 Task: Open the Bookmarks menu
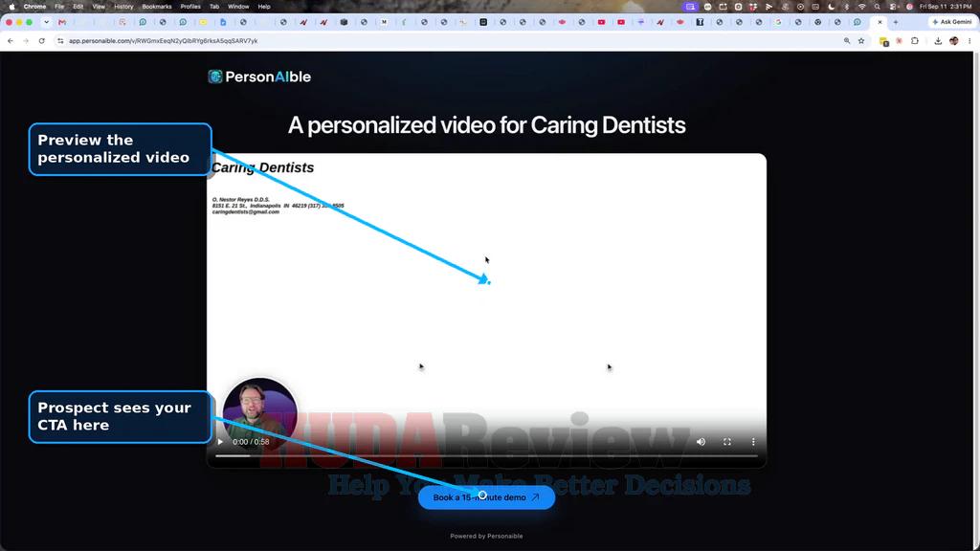(x=156, y=7)
